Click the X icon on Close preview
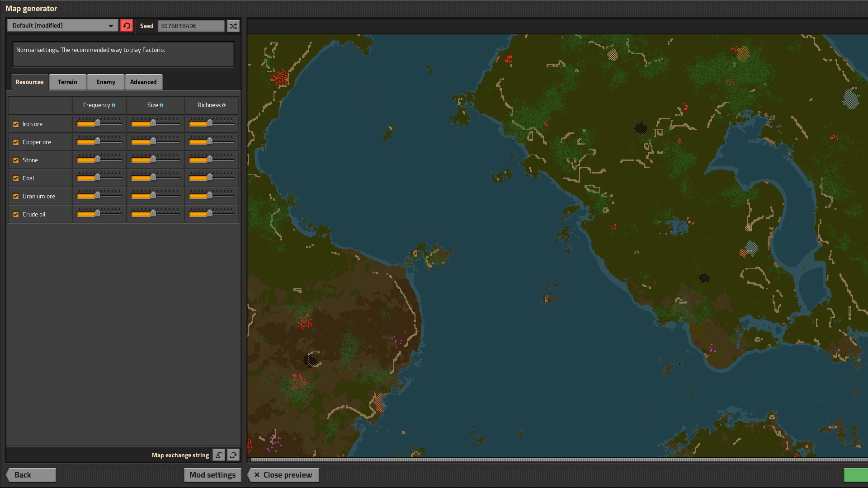This screenshot has width=868, height=488. click(257, 475)
